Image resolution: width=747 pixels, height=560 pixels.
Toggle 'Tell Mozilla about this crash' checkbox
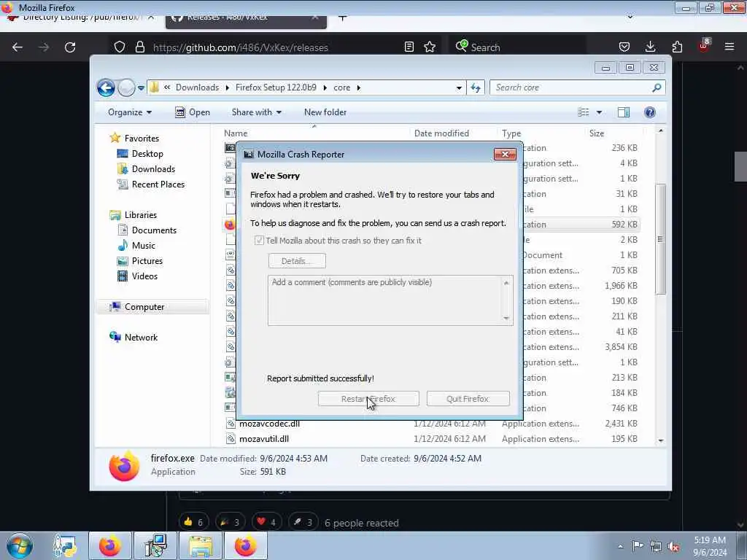tap(259, 241)
